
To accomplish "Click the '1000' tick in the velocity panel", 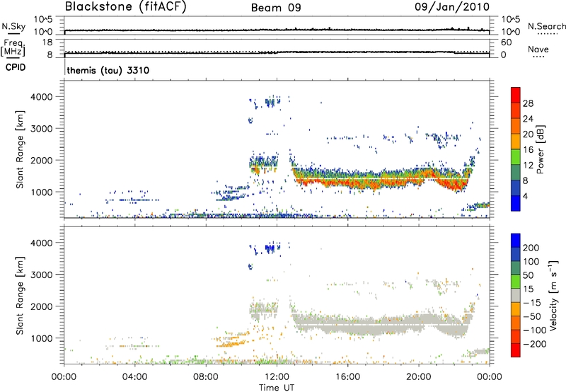I will [x=42, y=338].
